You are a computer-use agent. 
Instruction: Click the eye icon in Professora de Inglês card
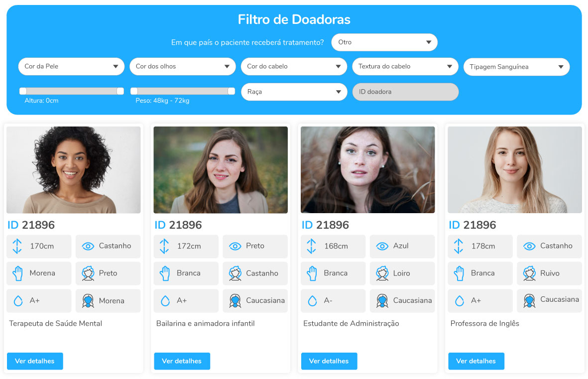point(529,246)
